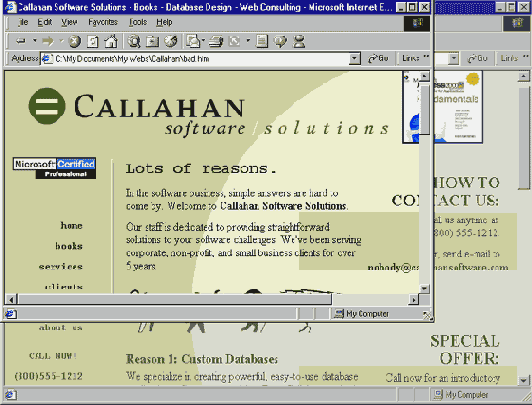Open the Search pane icon

click(x=134, y=41)
